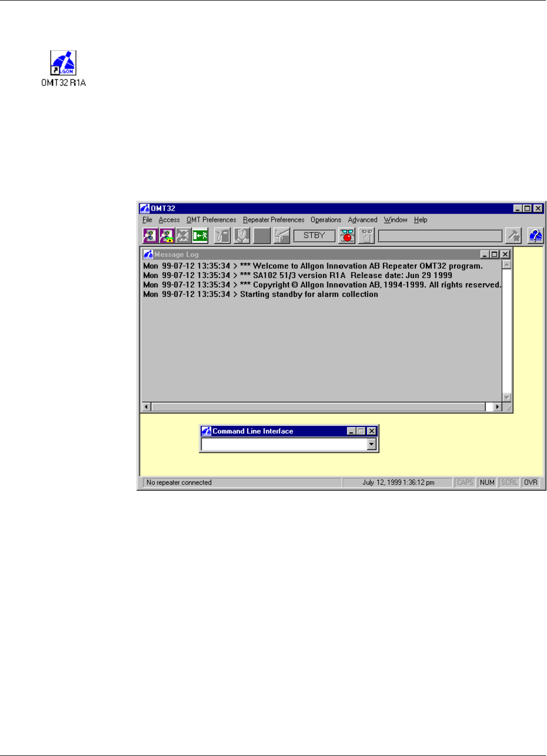
Task: Close the Message Log window
Action: point(505,255)
